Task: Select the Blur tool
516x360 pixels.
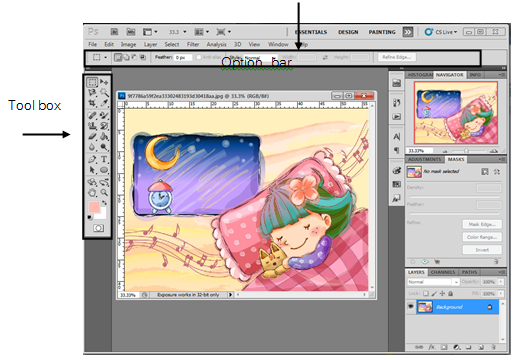Action: [92, 147]
